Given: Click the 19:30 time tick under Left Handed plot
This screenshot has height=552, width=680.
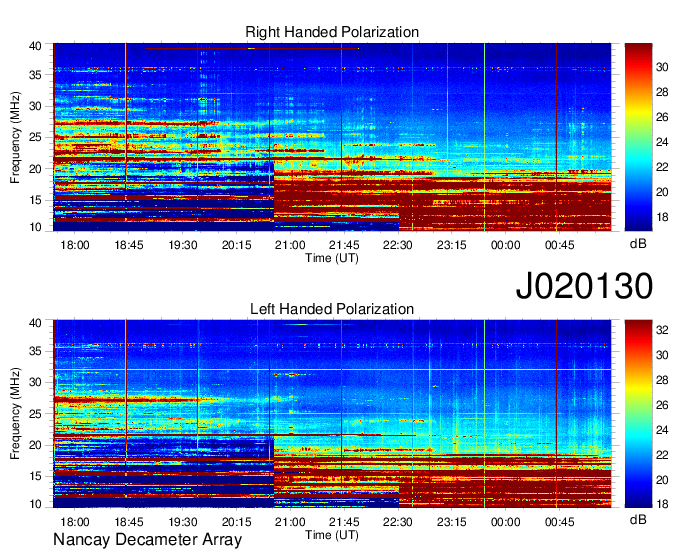Looking at the screenshot, I should pyautogui.click(x=183, y=522).
